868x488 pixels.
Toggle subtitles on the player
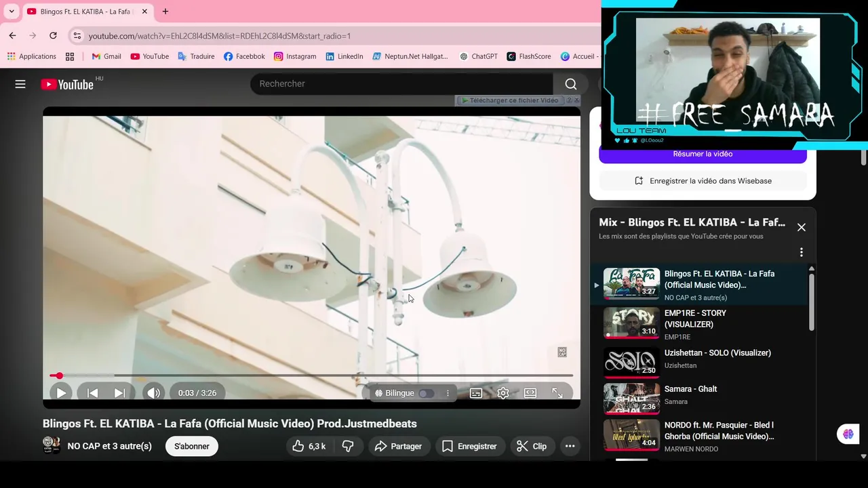(x=476, y=393)
